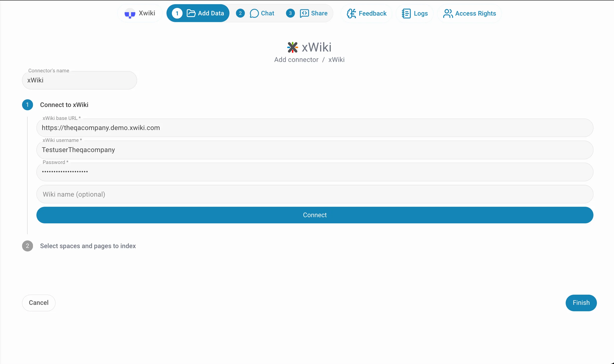Edit the Connector's name field

tap(80, 80)
